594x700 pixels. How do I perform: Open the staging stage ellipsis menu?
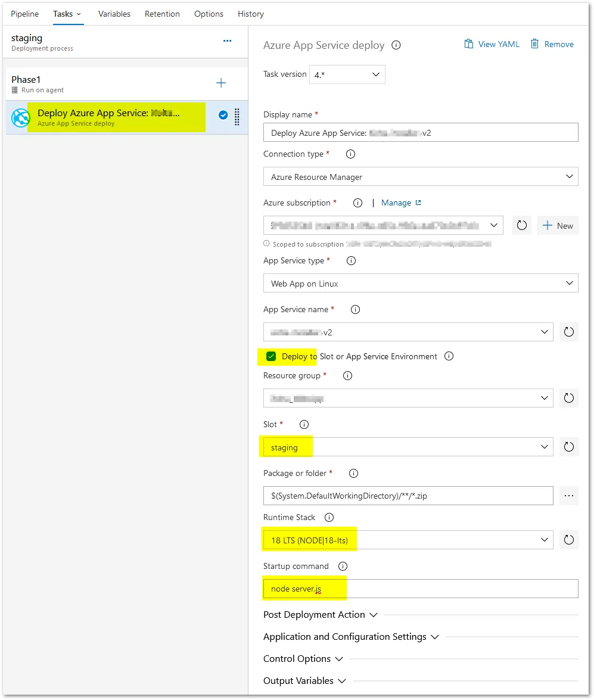click(228, 41)
